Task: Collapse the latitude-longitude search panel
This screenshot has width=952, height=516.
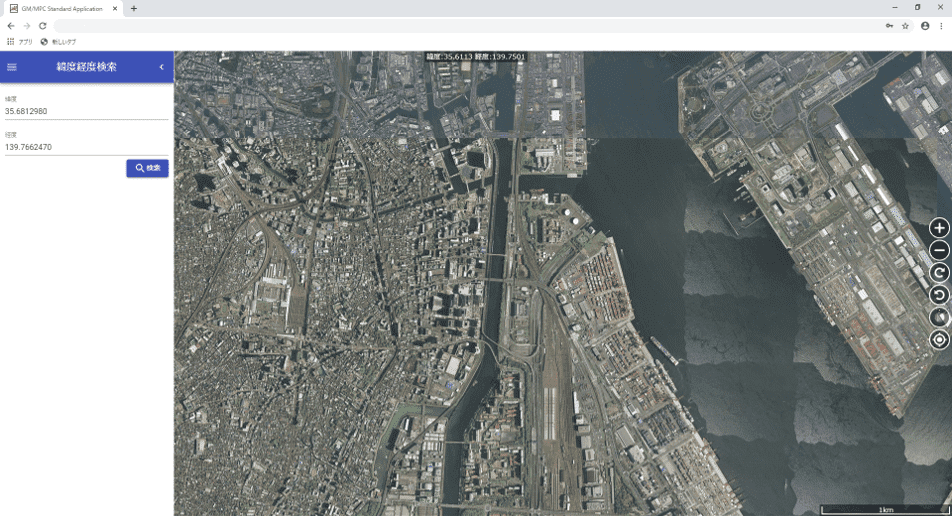Action: click(x=161, y=67)
